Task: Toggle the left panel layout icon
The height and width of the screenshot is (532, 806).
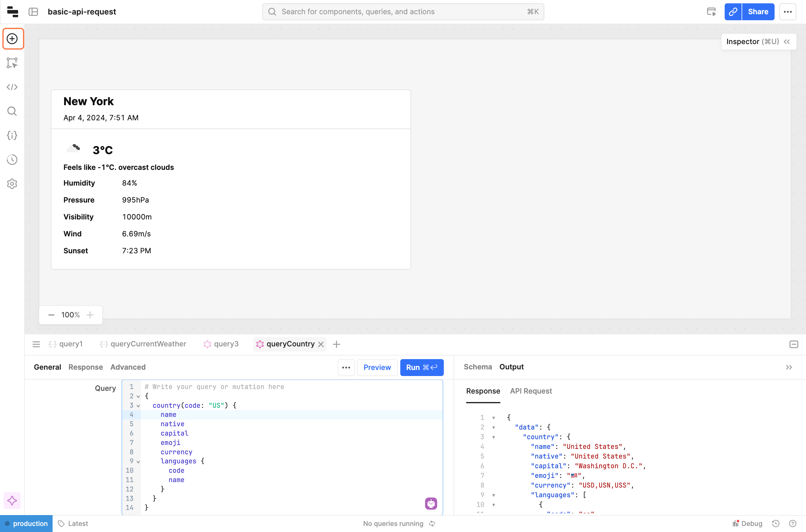Action: pos(33,12)
